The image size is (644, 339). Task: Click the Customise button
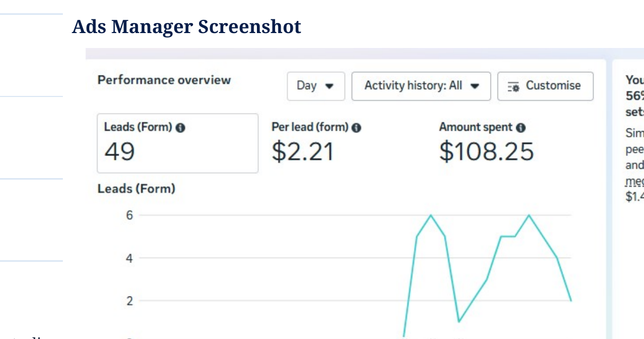click(x=545, y=86)
